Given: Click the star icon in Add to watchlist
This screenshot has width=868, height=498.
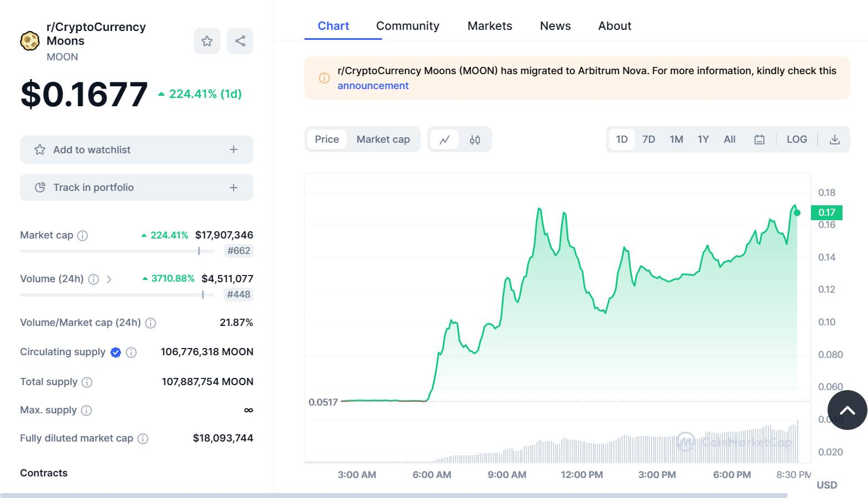Looking at the screenshot, I should 40,149.
